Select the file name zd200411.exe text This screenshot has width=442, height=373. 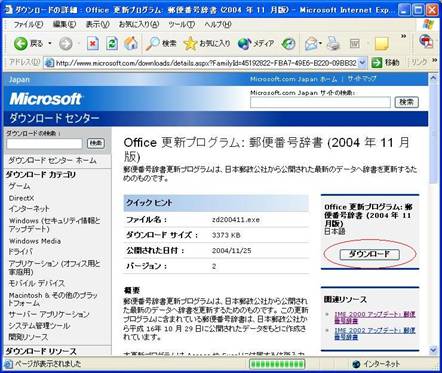(236, 220)
